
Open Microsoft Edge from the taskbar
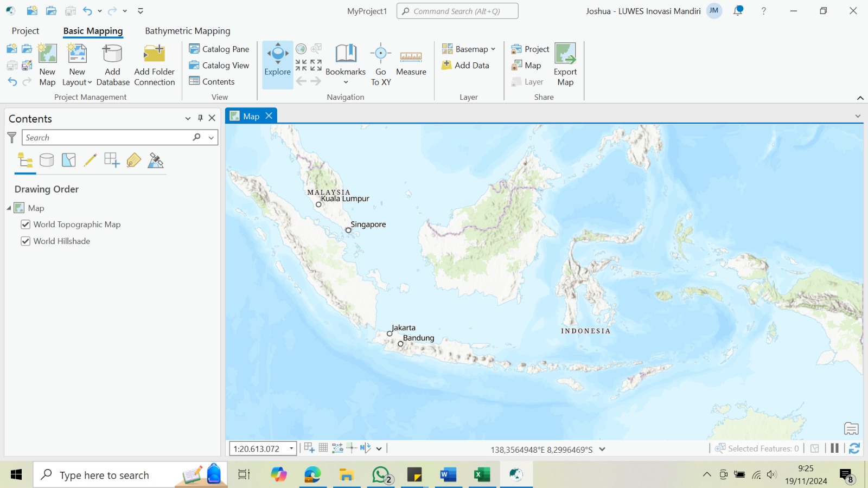click(312, 475)
